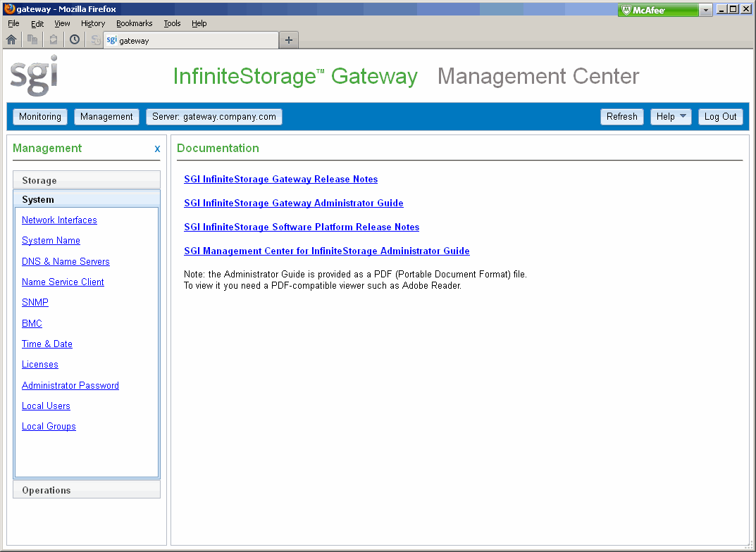Click the Home icon in the Firefox toolbar

coord(11,39)
